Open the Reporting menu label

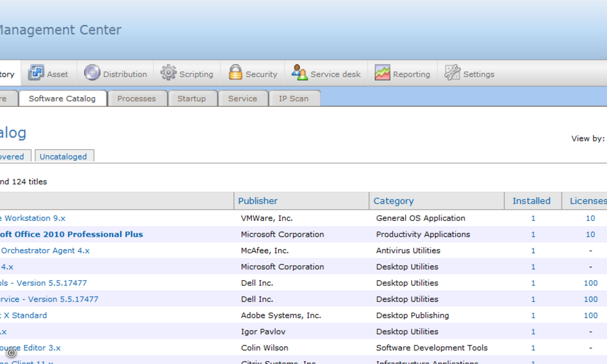411,74
